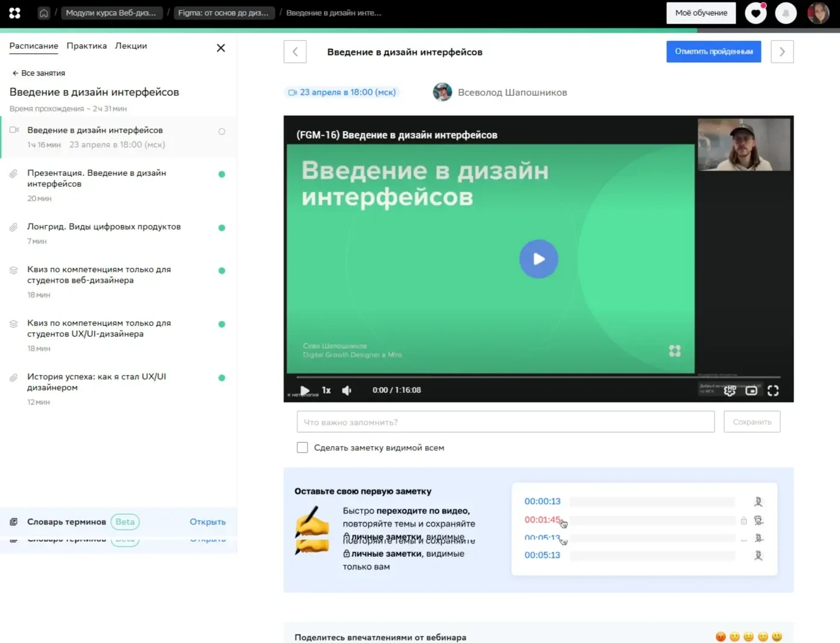Open HD quality settings gear
The width and height of the screenshot is (840, 643).
click(x=730, y=391)
